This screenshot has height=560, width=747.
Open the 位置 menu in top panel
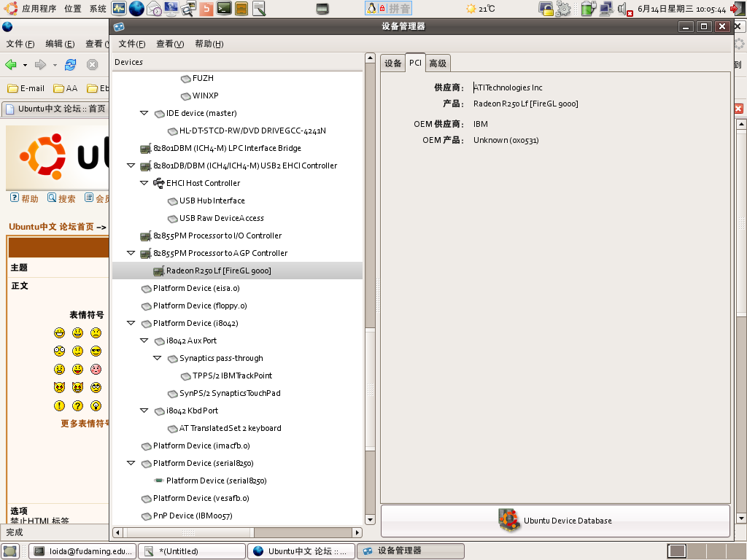coord(73,9)
